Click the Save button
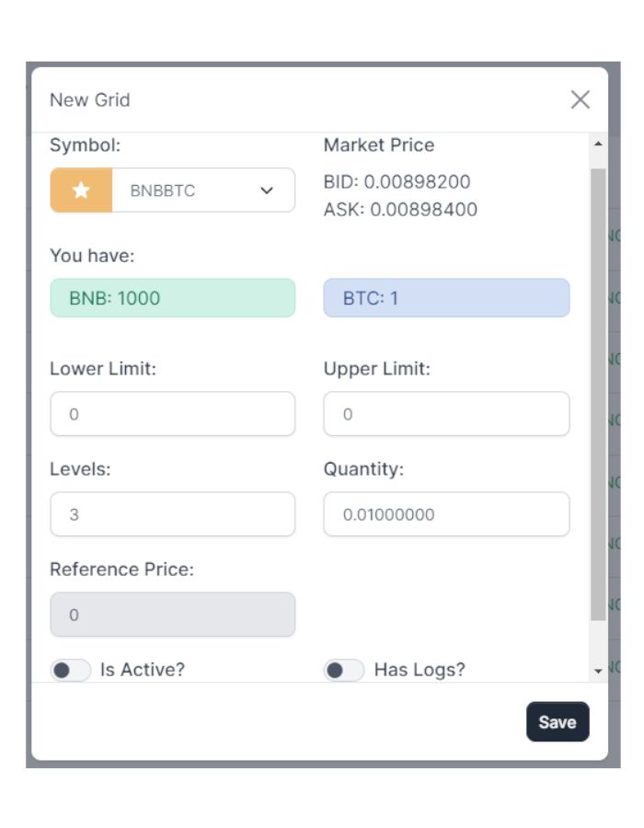This screenshot has height=828, width=644. [558, 722]
